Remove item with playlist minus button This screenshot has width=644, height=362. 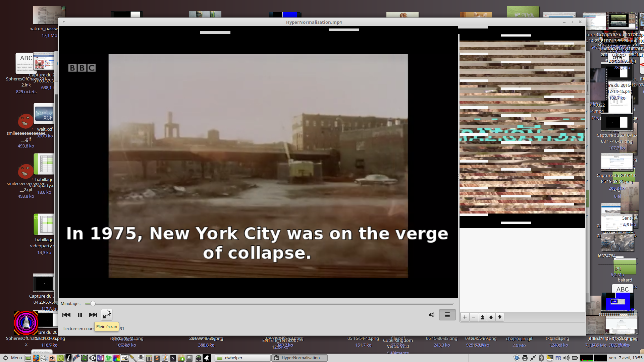tap(474, 317)
